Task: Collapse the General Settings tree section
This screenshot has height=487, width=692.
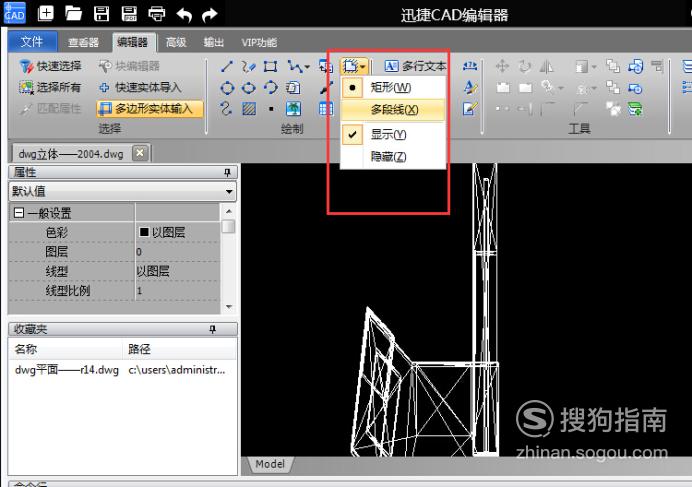Action: 19,213
